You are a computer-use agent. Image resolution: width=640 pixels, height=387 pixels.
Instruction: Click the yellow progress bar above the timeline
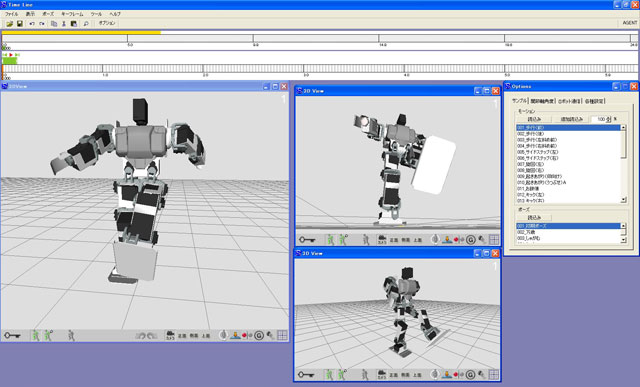coord(81,33)
